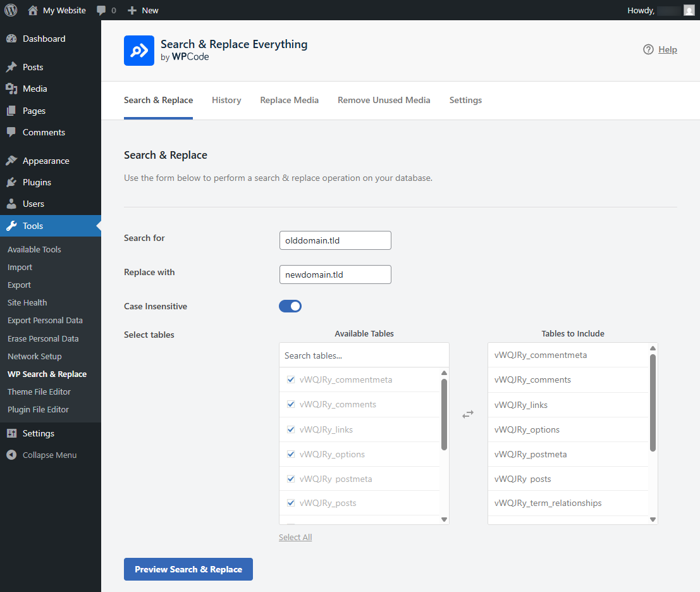Screen dimensions: 700x592
Task: Uncheck the vWQJRy_options table checkbox
Action: [x=291, y=454]
